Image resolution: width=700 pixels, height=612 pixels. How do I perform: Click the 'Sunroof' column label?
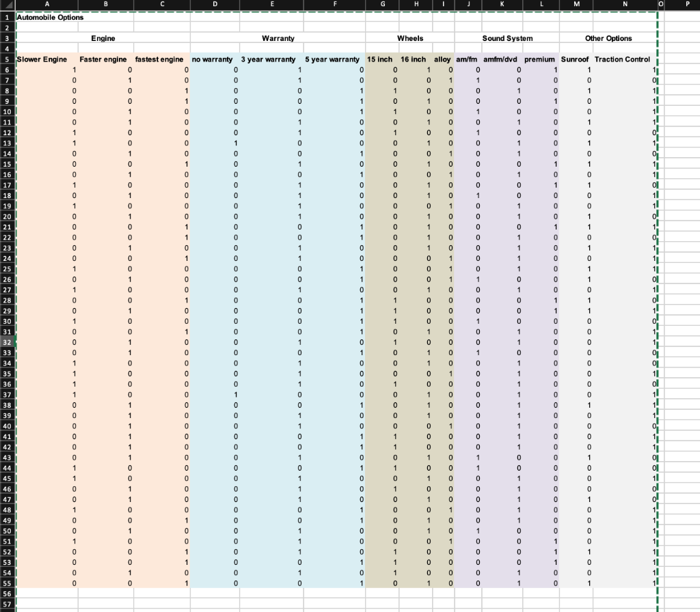[574, 59]
